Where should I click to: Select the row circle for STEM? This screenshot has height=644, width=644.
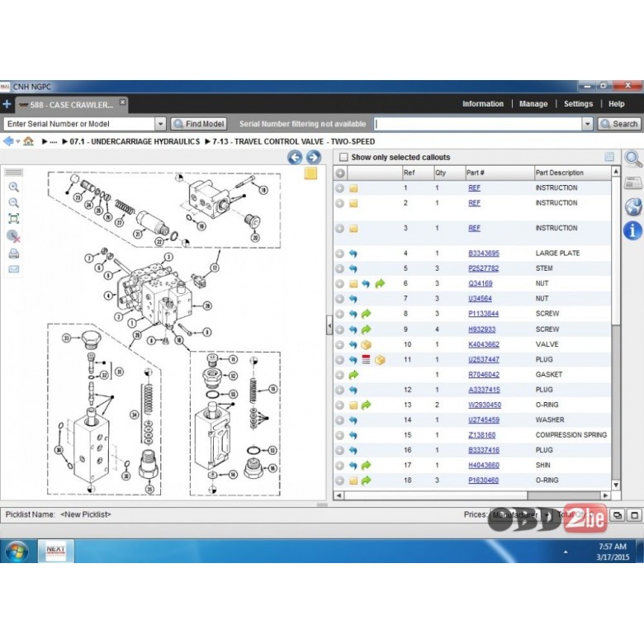click(339, 268)
